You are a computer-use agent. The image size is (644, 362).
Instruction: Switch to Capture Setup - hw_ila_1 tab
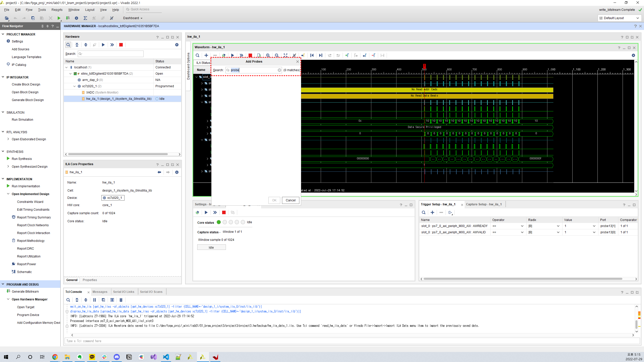pos(484,204)
